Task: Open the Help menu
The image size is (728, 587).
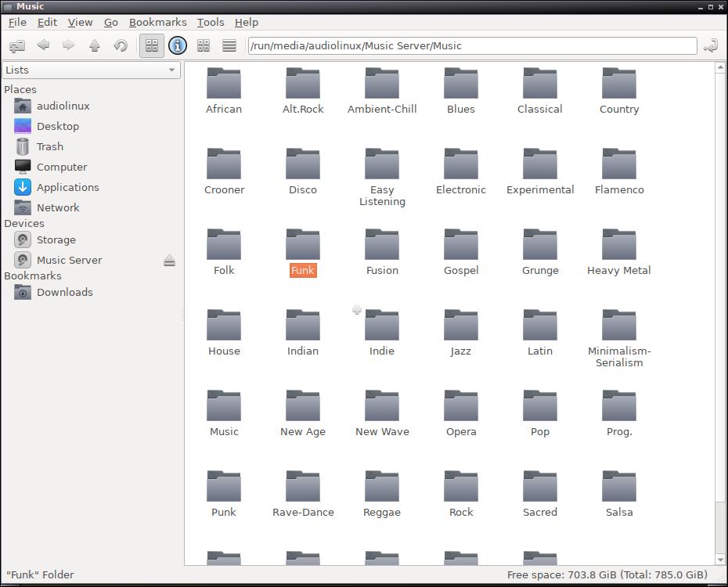Action: 246,22
